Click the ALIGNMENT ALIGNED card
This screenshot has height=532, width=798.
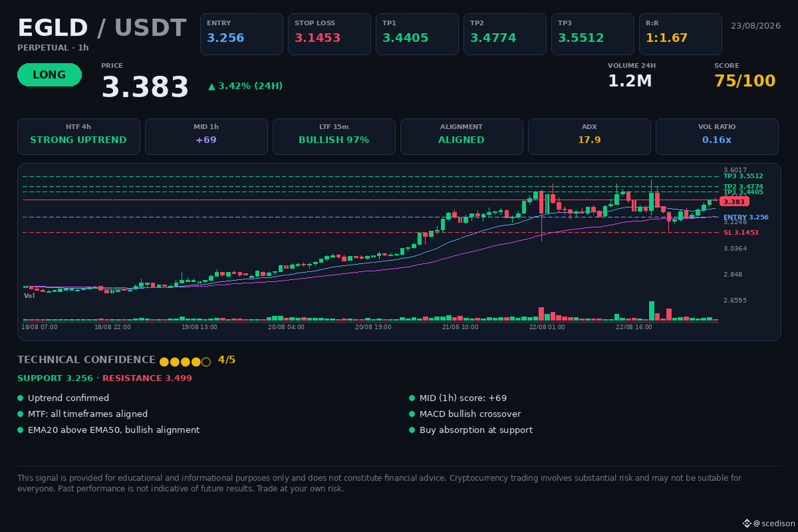462,137
